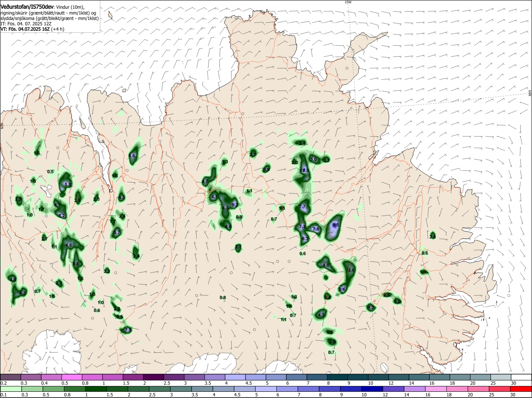Click the 8.2 precipitation value
The height and width of the screenshot is (398, 532).
234,205
